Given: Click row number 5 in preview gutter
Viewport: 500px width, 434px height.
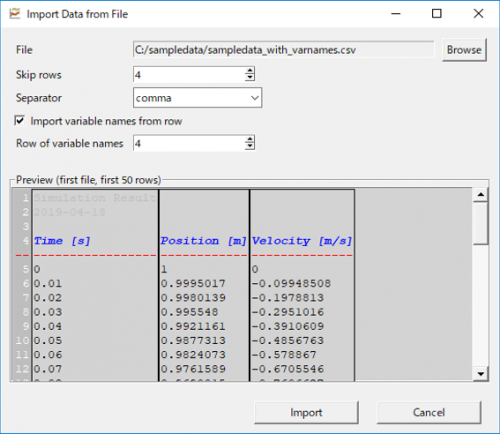Looking at the screenshot, I should tap(26, 269).
